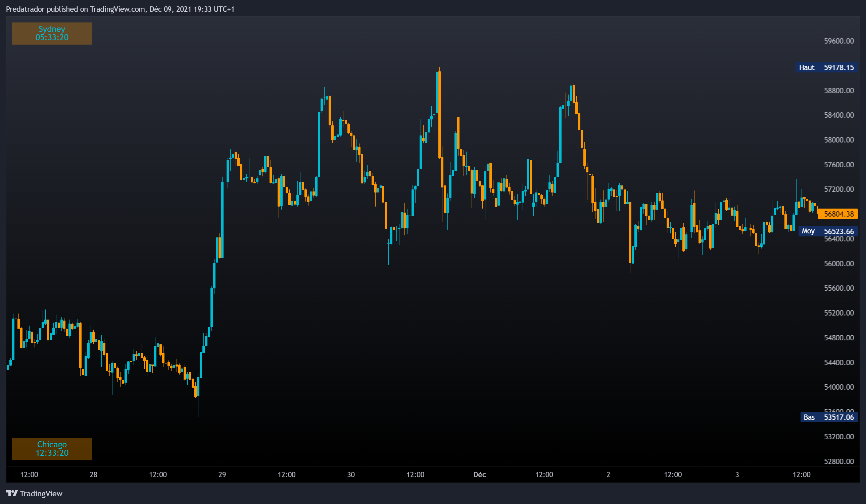
Task: Click the 29 date label on time axis
Action: click(222, 474)
